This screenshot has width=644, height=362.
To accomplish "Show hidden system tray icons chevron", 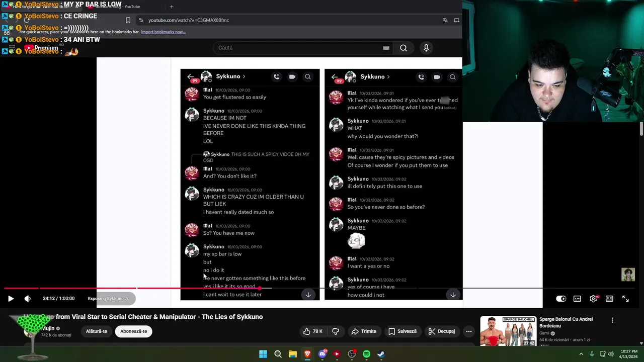I will [581, 354].
